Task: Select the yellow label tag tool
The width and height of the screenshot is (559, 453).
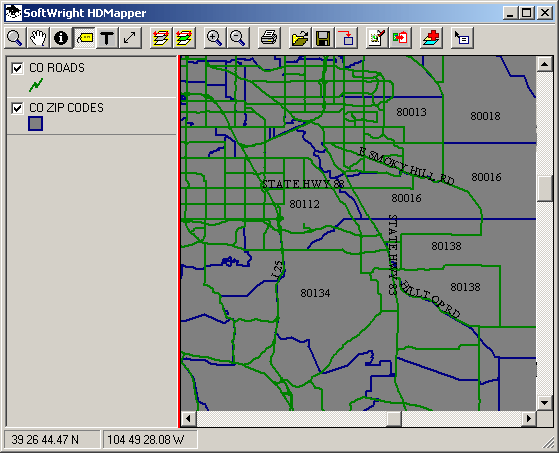Action: (84, 38)
